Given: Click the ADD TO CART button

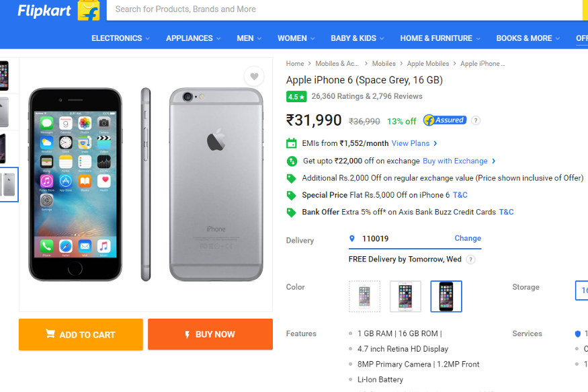Looking at the screenshot, I should 80,334.
